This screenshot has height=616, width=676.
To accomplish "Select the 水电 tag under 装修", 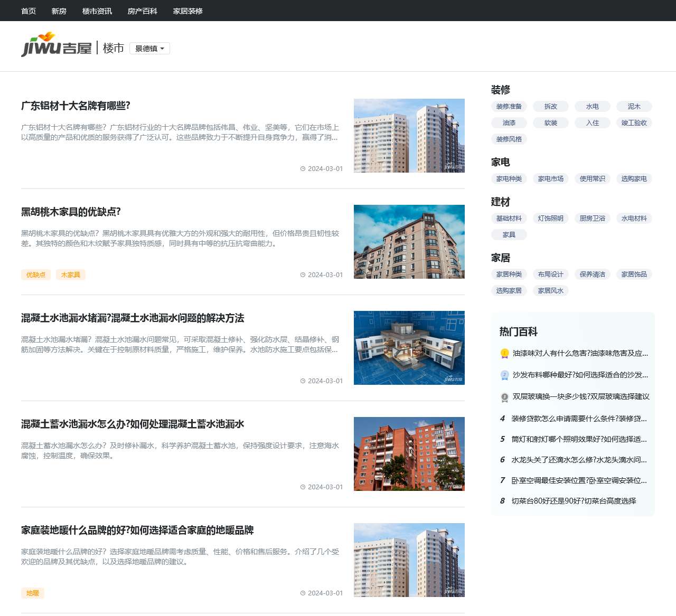I will 592,106.
